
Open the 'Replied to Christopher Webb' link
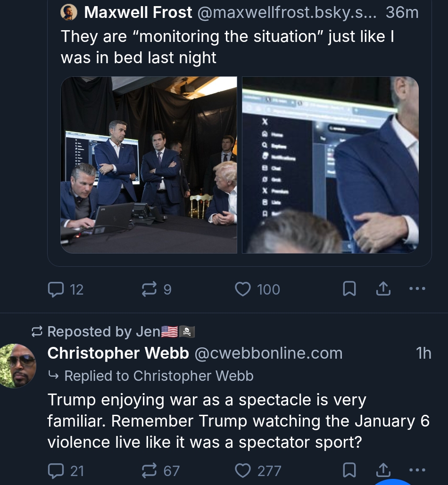coord(158,376)
